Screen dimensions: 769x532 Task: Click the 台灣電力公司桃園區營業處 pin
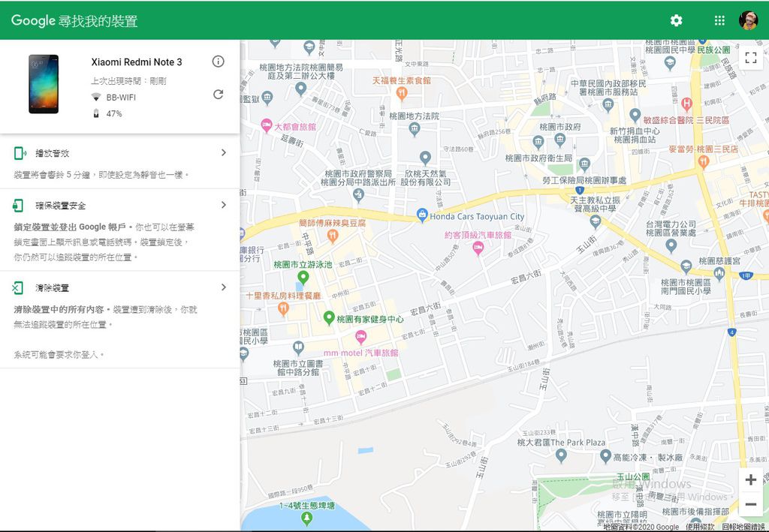[671, 245]
